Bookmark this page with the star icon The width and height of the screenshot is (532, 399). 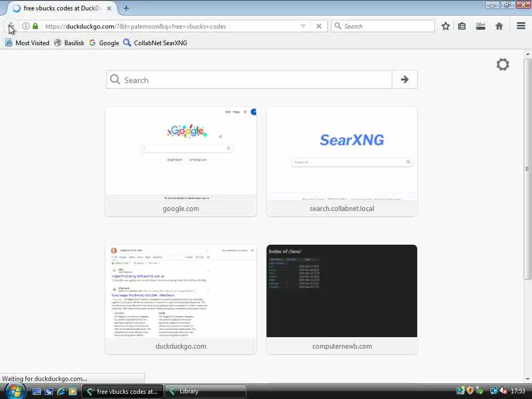click(x=445, y=26)
